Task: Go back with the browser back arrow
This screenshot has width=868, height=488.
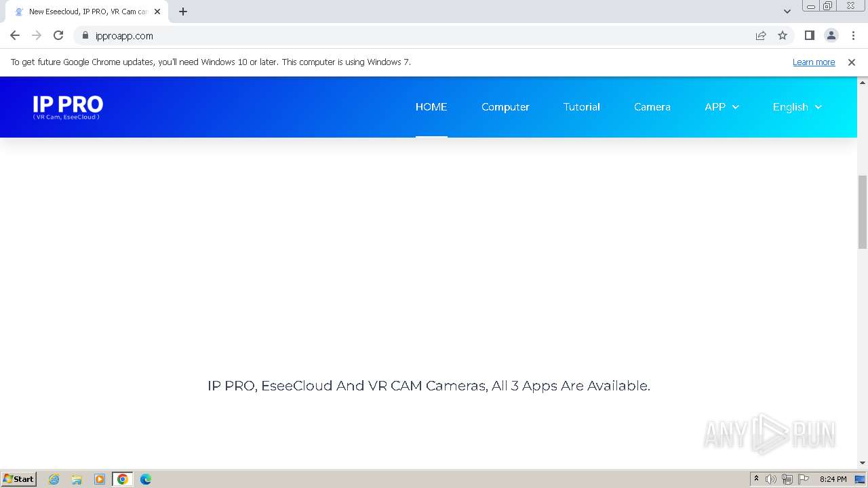Action: click(15, 35)
